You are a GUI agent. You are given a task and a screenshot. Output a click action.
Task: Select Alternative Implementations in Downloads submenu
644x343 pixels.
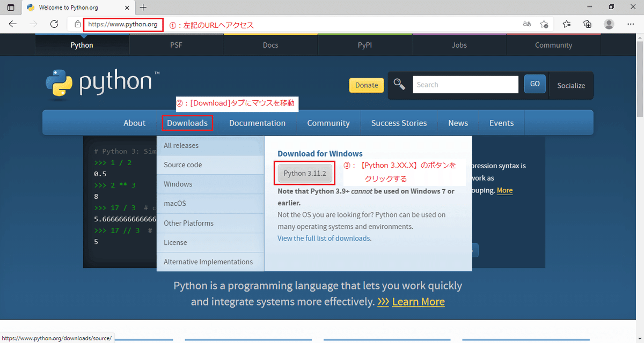pyautogui.click(x=210, y=262)
